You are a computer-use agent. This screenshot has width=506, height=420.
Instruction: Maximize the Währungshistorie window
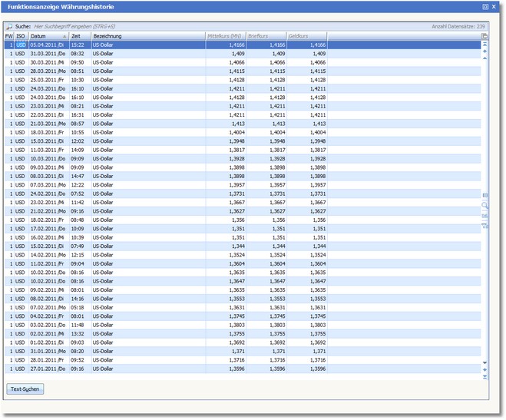[485, 6]
